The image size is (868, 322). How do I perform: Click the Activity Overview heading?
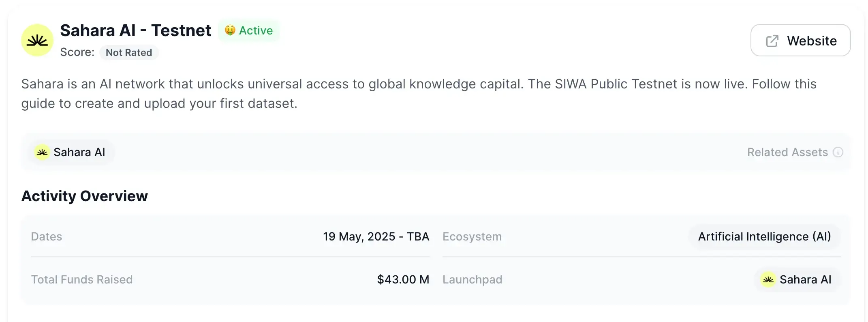[85, 196]
